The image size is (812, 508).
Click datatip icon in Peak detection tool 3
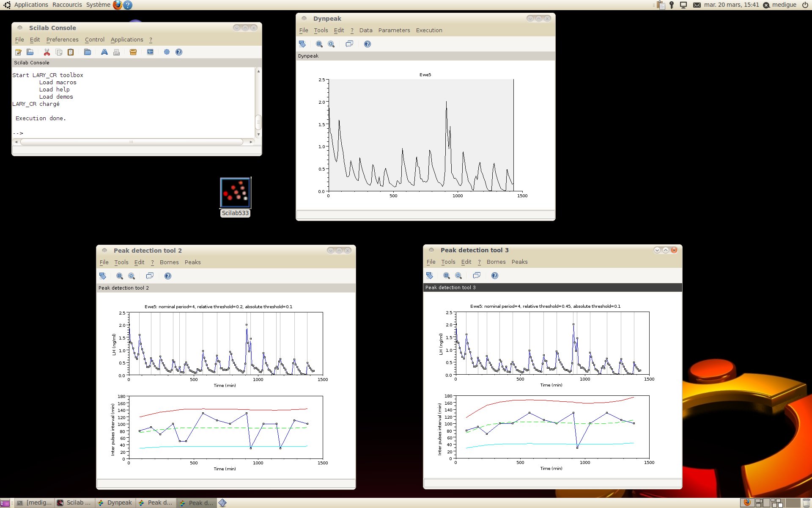point(477,276)
